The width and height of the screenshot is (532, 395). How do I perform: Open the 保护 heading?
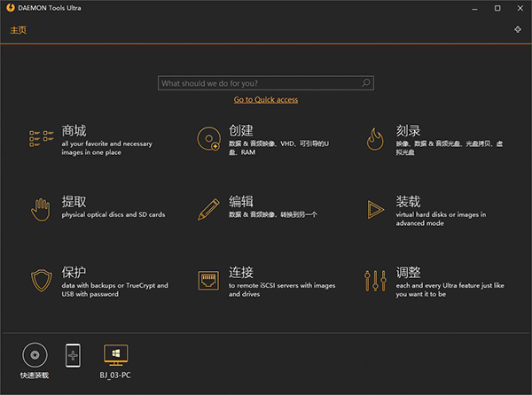[x=74, y=273]
